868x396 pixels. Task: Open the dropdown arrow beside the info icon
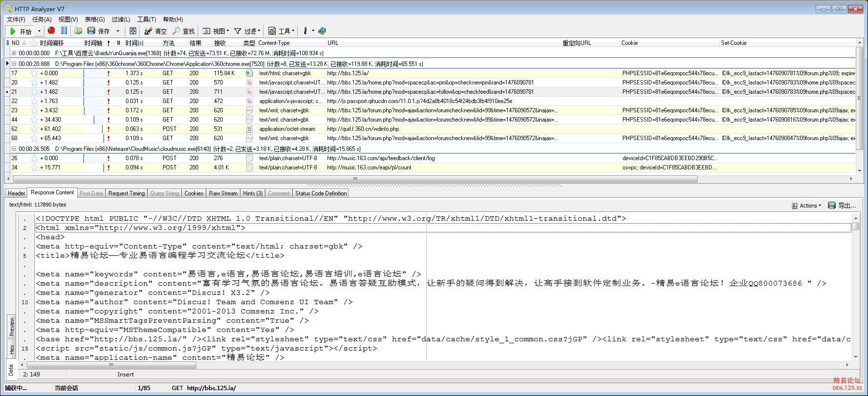pos(313,31)
